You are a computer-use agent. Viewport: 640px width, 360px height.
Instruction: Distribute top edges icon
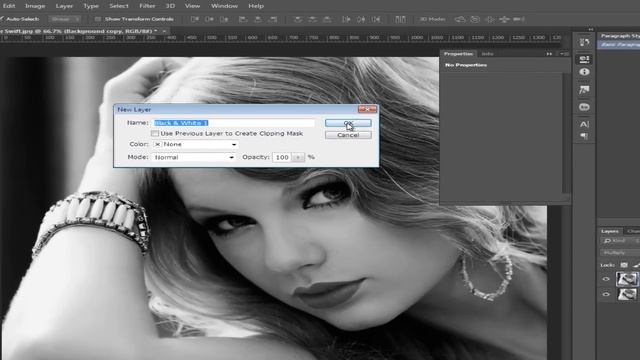[x=298, y=19]
